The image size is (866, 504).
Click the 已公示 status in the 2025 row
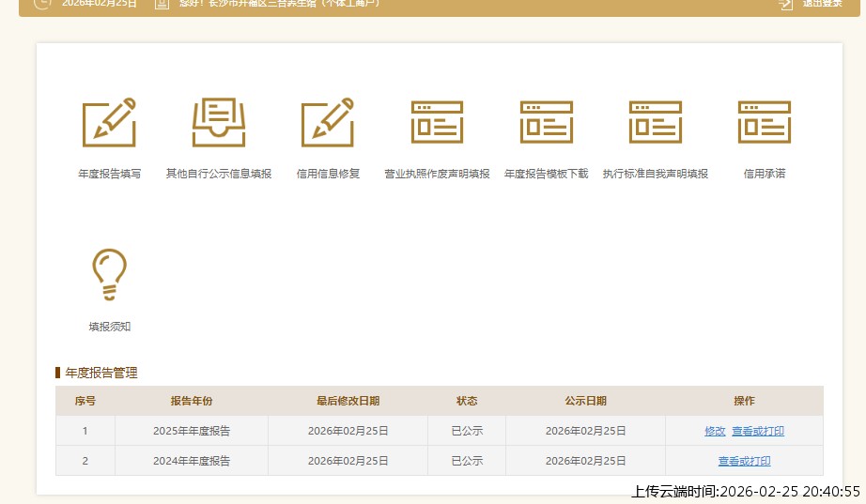[467, 431]
